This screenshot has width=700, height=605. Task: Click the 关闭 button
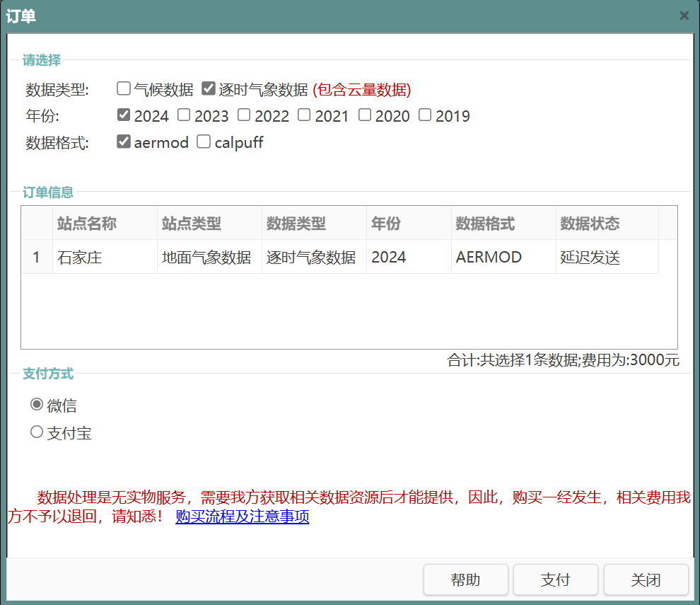646,580
